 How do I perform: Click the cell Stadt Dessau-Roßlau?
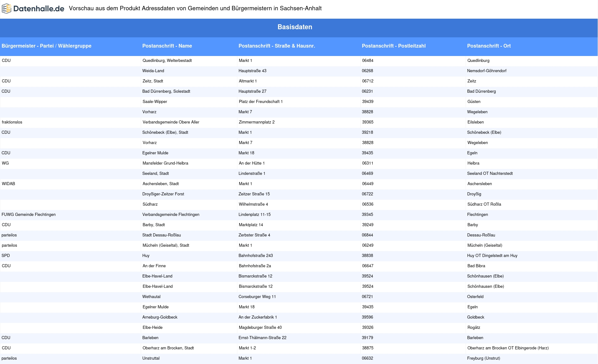pos(161,235)
